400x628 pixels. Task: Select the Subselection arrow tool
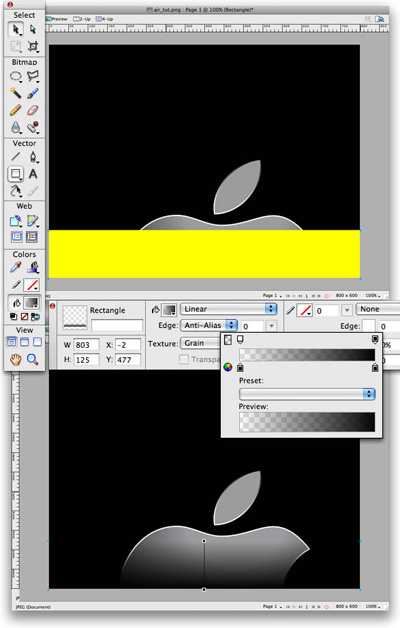coord(33,29)
